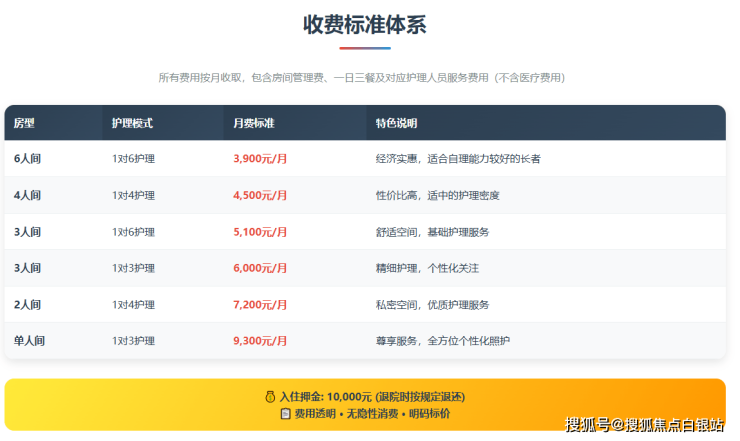
Task: Select the 6人间 room type row
Action: click(28, 159)
